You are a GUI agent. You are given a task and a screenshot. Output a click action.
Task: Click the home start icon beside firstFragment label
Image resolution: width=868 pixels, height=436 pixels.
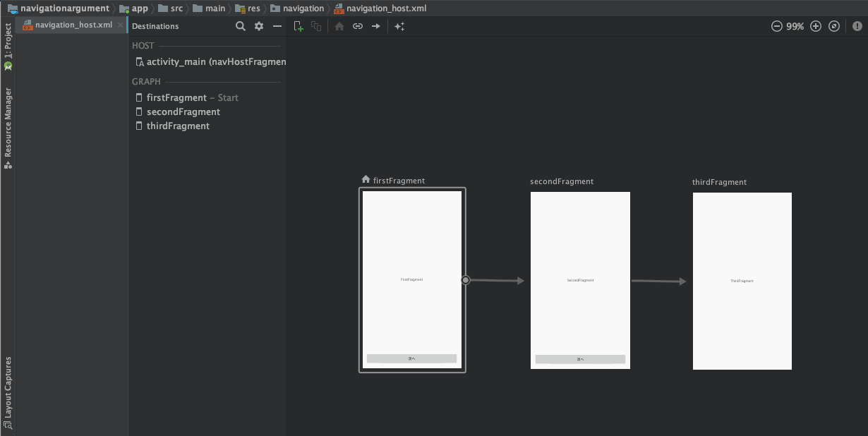pyautogui.click(x=366, y=180)
